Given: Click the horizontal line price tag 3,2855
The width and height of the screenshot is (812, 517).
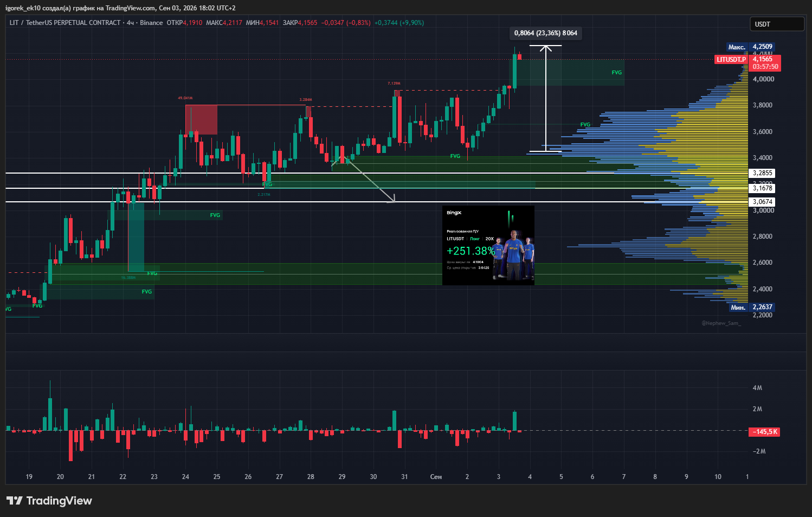Looking at the screenshot, I should tap(762, 173).
